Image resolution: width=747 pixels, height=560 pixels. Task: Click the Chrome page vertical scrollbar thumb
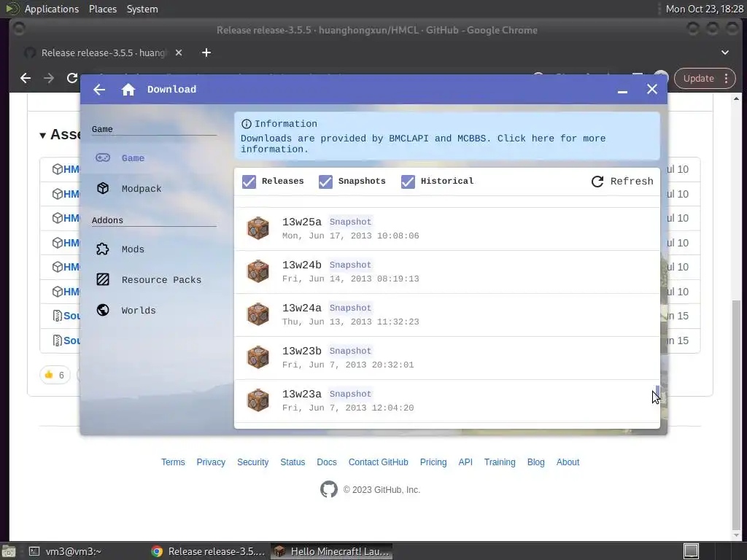click(737, 414)
